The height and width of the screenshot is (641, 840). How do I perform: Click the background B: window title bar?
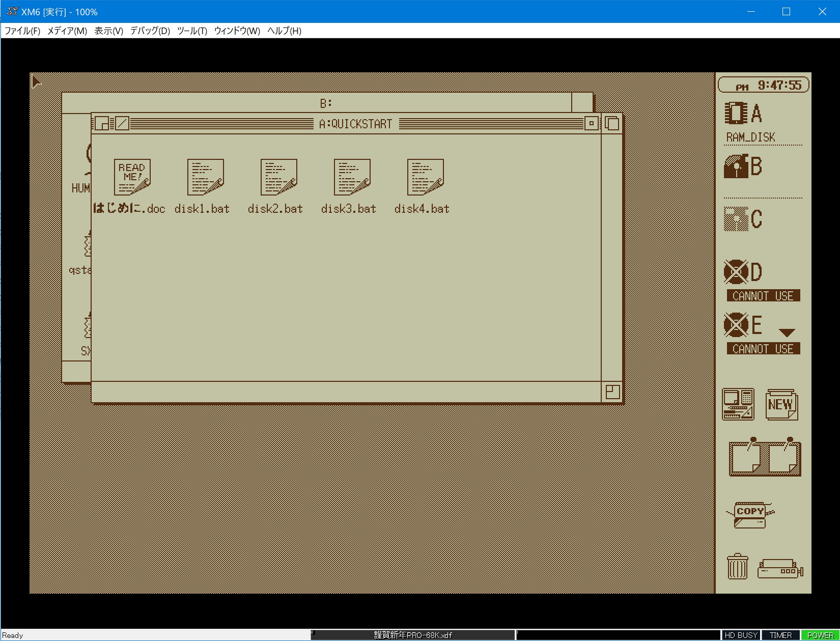coord(326,103)
